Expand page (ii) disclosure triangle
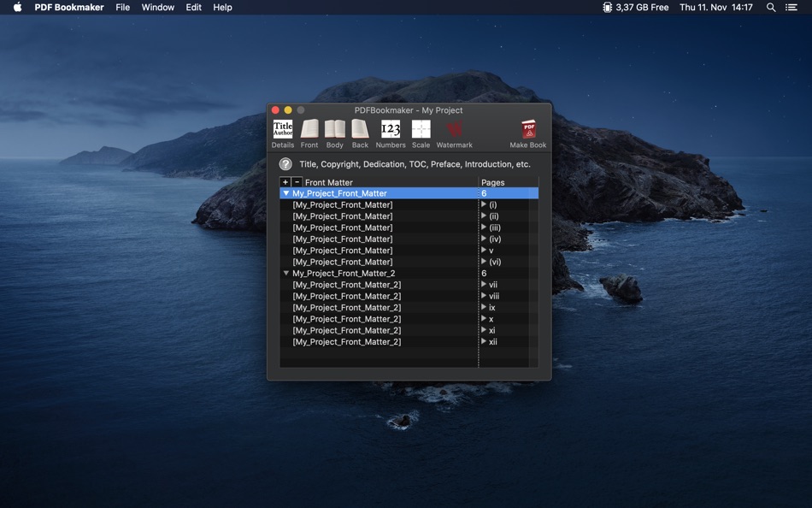Screen dimensions: 812x508 (x=484, y=216)
